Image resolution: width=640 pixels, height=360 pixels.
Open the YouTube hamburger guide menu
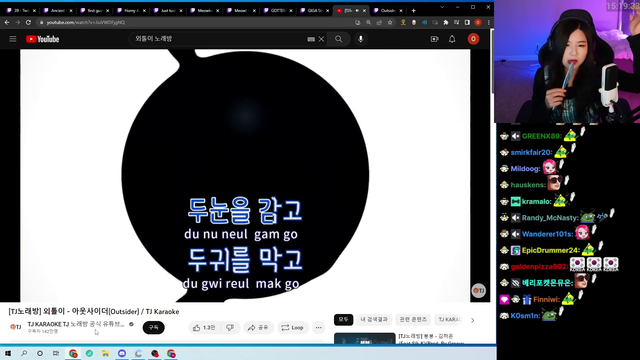click(x=13, y=39)
